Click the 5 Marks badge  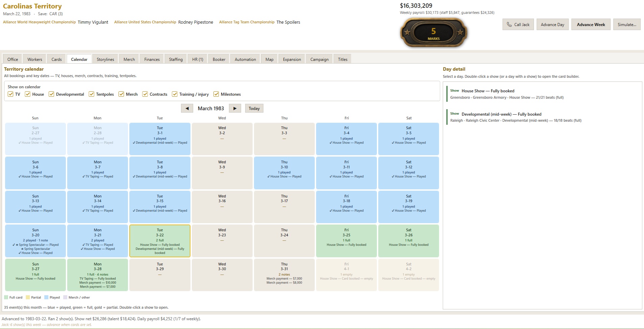(x=434, y=33)
